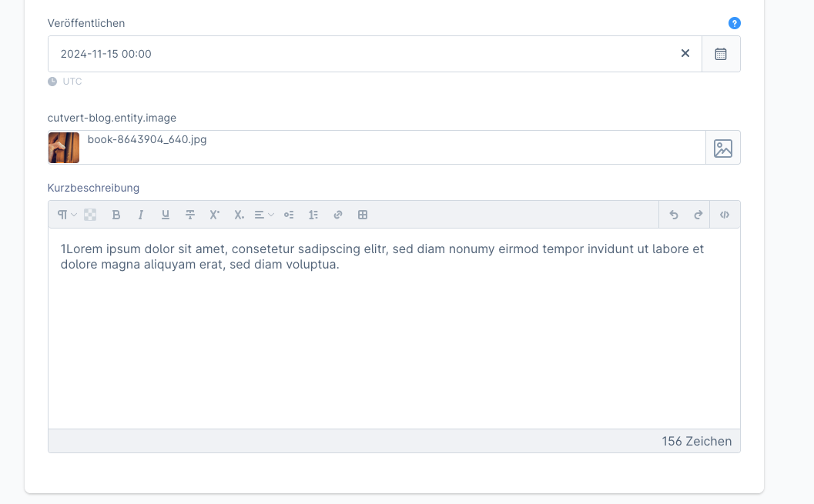Undo the last editor change

coord(675,215)
